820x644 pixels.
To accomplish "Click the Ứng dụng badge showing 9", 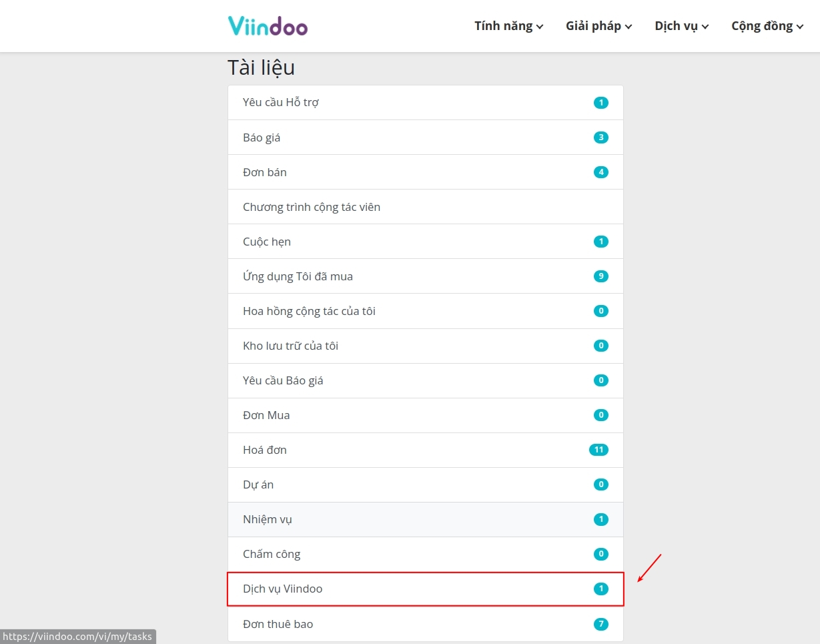I will point(601,276).
